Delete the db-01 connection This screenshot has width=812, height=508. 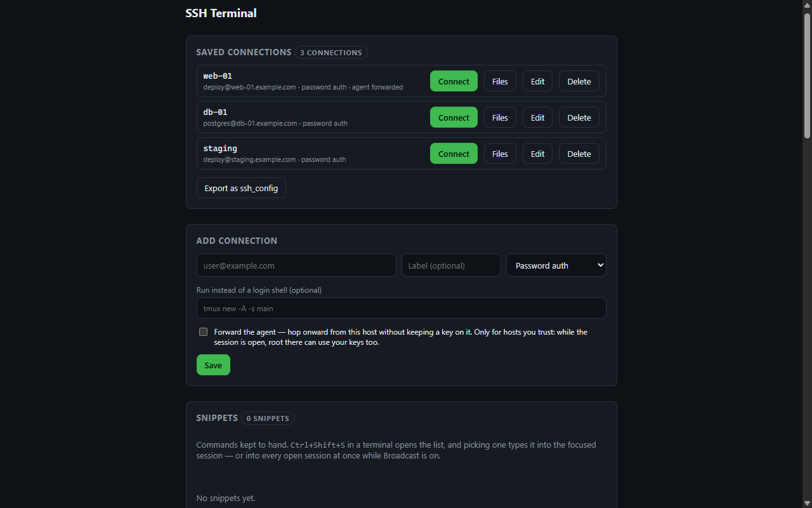tap(579, 117)
